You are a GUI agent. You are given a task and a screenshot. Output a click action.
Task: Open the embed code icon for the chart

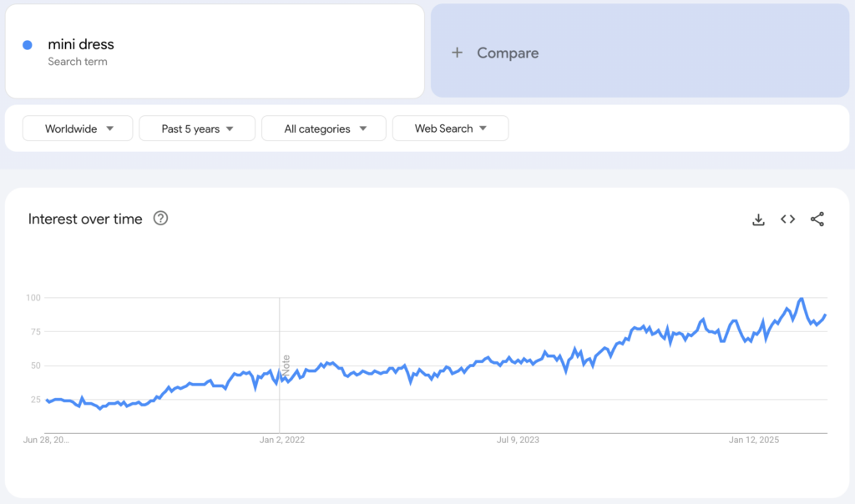tap(787, 219)
